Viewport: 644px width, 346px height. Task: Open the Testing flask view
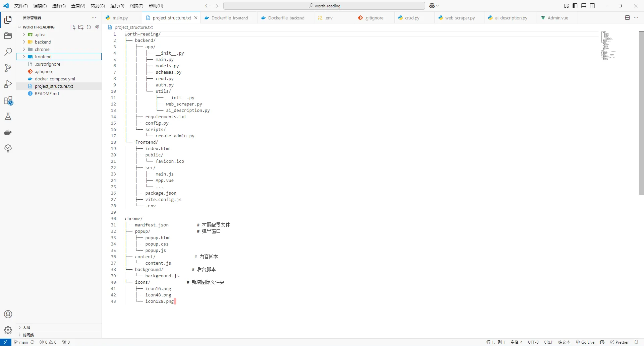pos(8,116)
